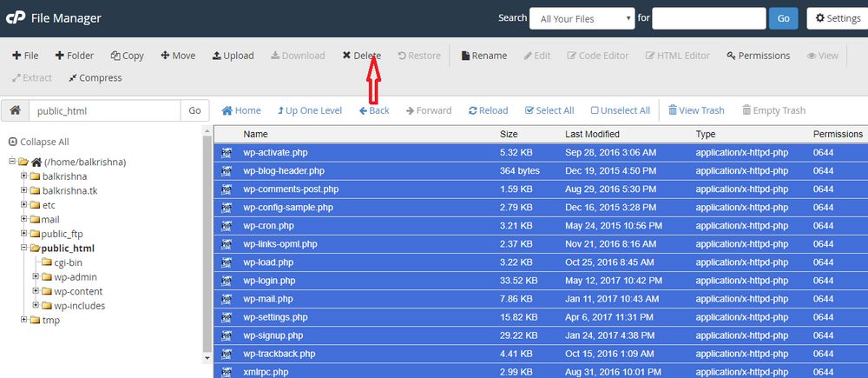Click the blue search Go button
The height and width of the screenshot is (378, 868).
[783, 18]
